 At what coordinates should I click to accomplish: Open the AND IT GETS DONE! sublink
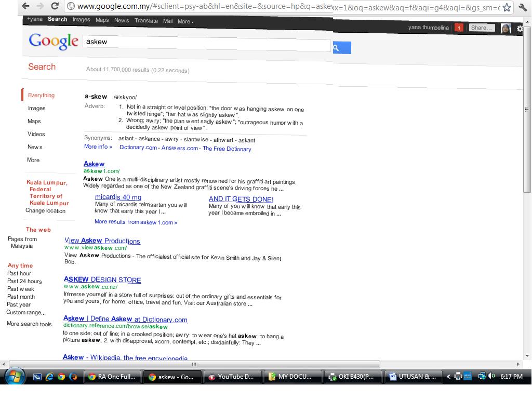[241, 199]
